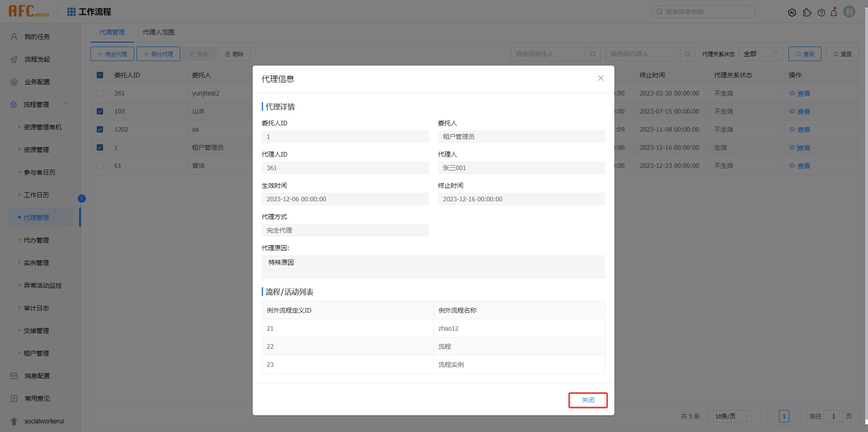Screen dimensions: 868x432
Task: Open the AI assistant icon in header
Action: 792,12
